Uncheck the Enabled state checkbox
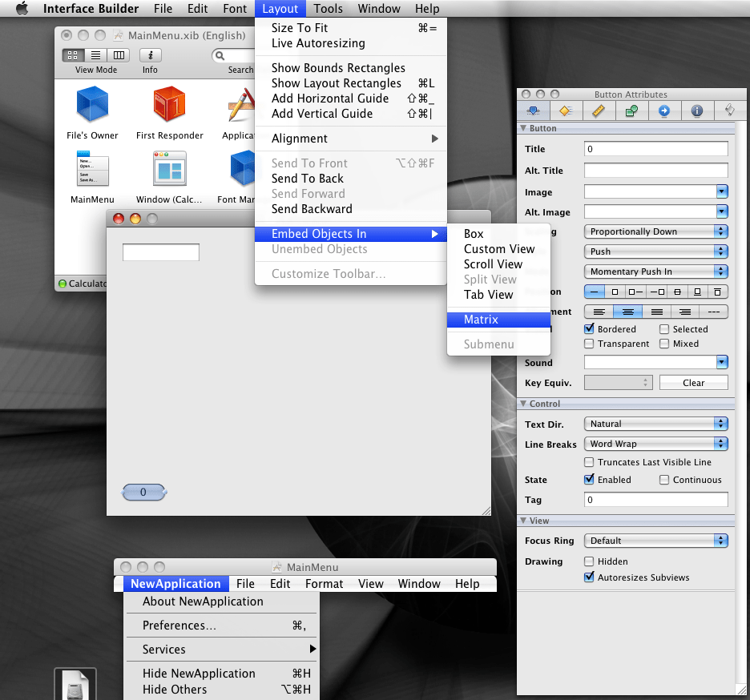 (x=589, y=479)
